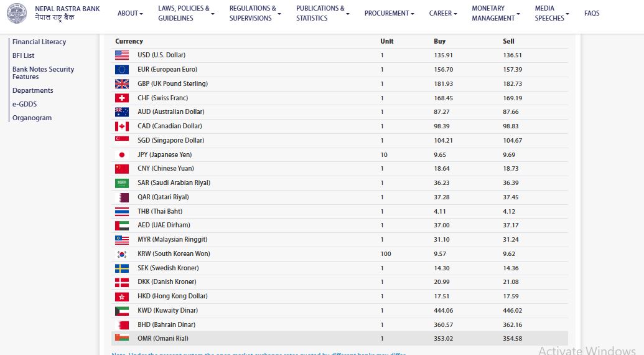The width and height of the screenshot is (644, 355).
Task: Click the Malaysian Ringgit flag icon
Action: coord(122,240)
